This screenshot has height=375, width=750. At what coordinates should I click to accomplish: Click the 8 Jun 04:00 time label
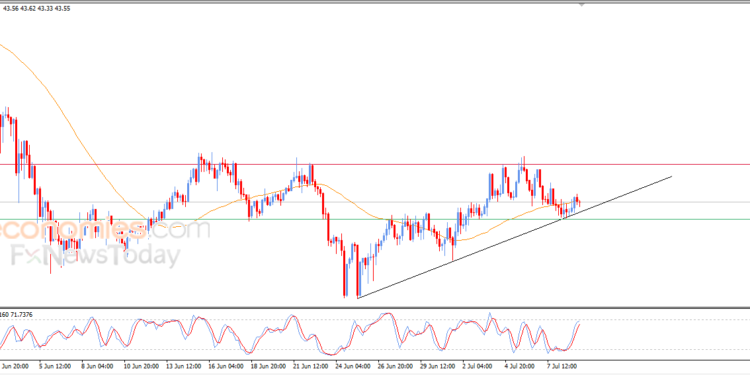click(96, 366)
